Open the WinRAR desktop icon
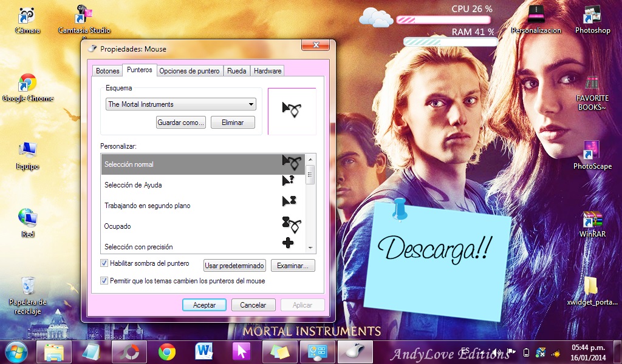The height and width of the screenshot is (364, 622). tap(592, 224)
